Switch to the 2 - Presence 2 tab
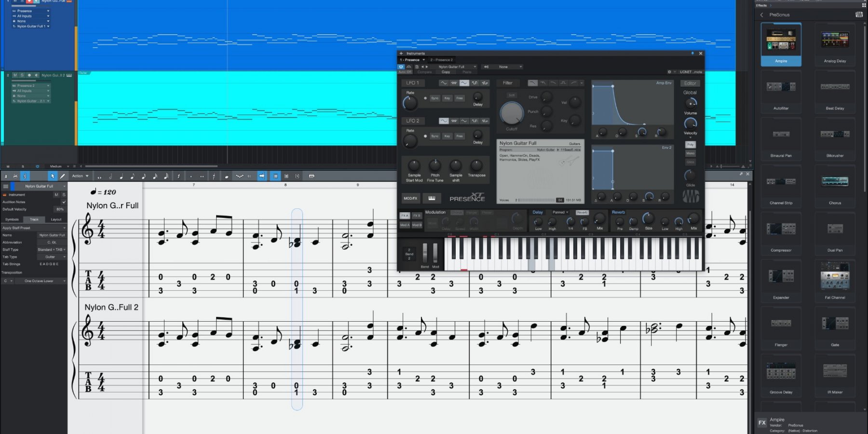The height and width of the screenshot is (434, 868). (442, 59)
